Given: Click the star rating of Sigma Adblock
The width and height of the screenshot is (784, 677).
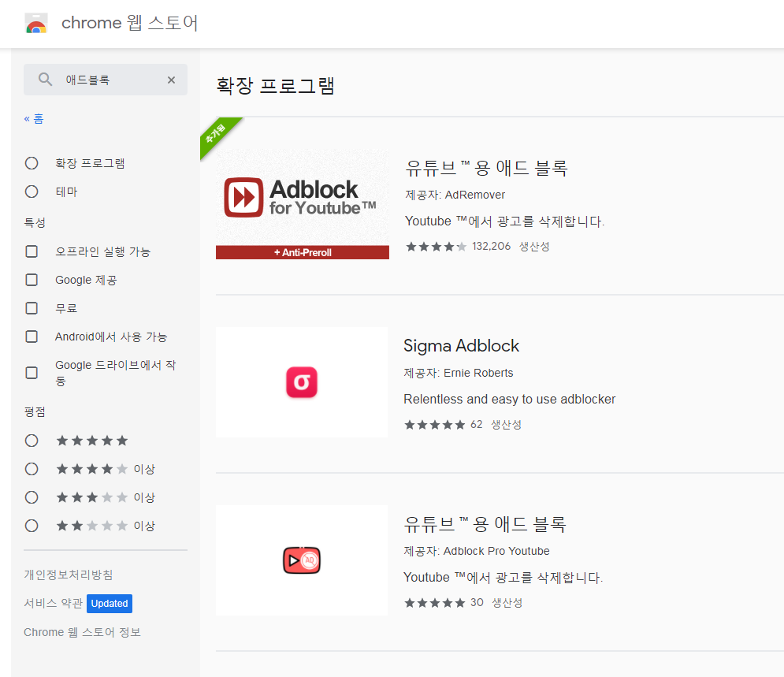Looking at the screenshot, I should (434, 425).
